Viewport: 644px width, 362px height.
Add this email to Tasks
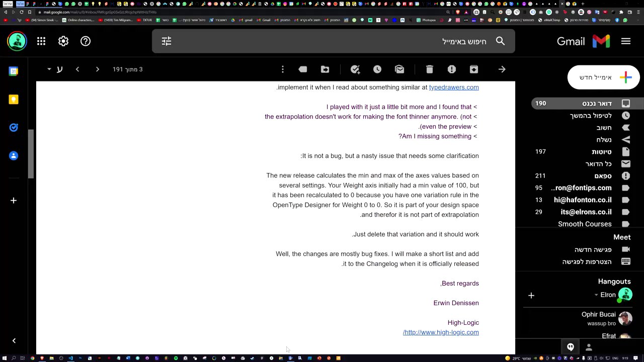coord(355,69)
